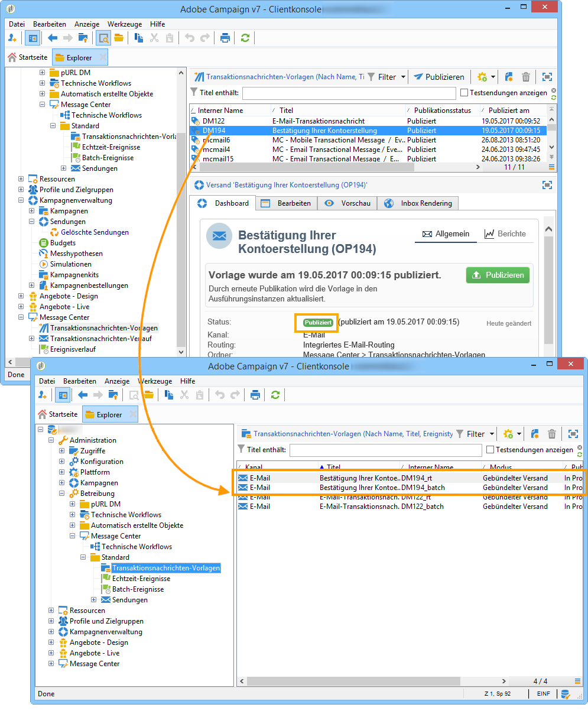
Task: Select the Dashboard tab
Action: 223,203
